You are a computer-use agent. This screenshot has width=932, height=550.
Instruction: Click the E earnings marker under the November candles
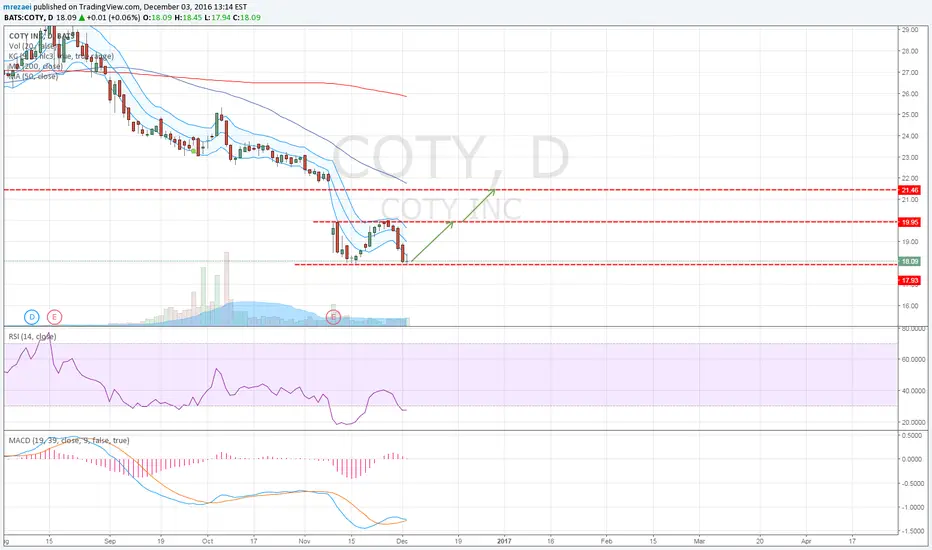(x=333, y=317)
